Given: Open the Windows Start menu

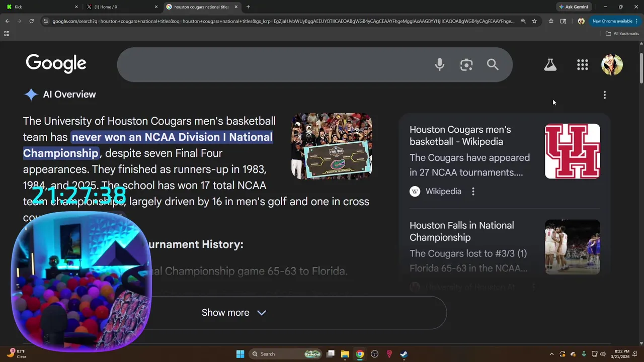Looking at the screenshot, I should pos(240,354).
